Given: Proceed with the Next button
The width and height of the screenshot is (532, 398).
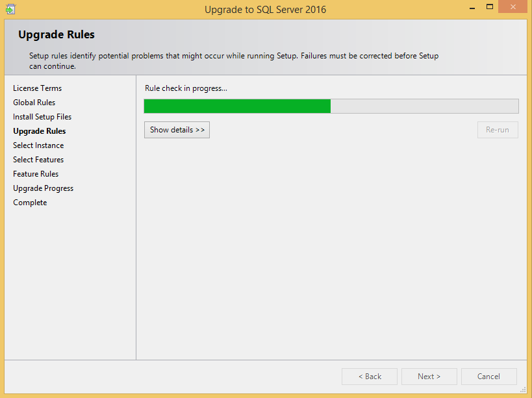Looking at the screenshot, I should (429, 377).
